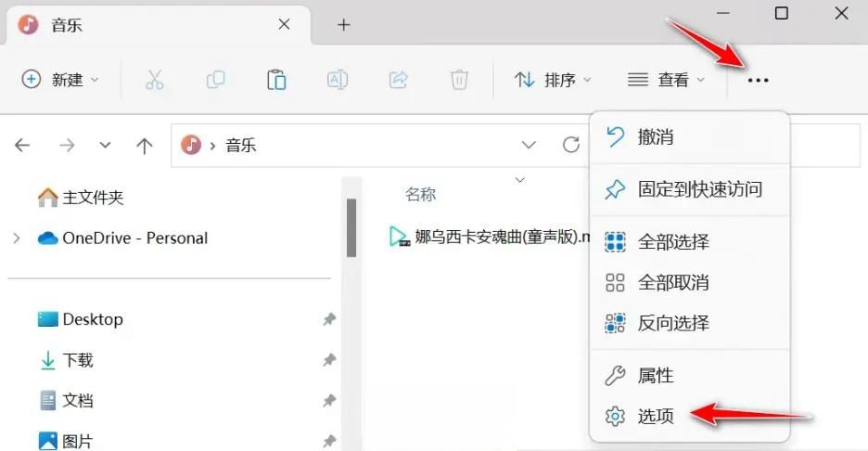
Task: Select the 娜乌西卡安魂曲(童声版) file
Action: coord(490,237)
